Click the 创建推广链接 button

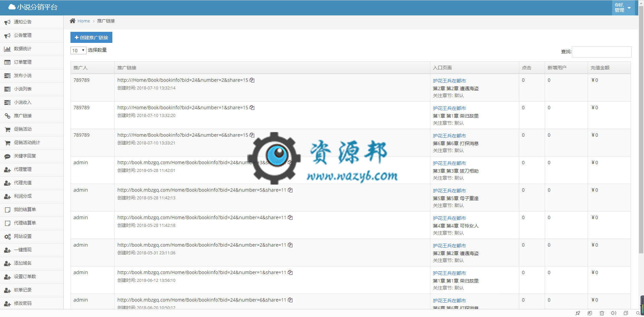pyautogui.click(x=91, y=38)
